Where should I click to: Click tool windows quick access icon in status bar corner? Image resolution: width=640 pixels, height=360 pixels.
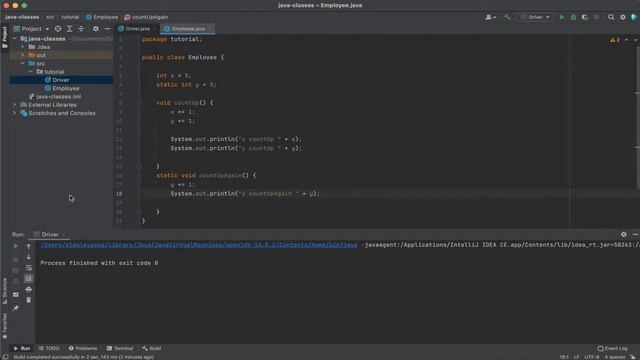coord(5,357)
